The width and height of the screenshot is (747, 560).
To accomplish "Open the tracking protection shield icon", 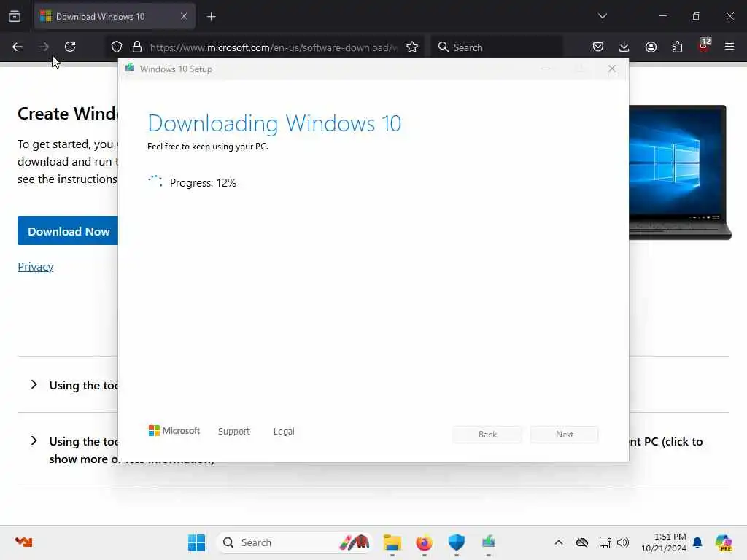I will click(117, 47).
